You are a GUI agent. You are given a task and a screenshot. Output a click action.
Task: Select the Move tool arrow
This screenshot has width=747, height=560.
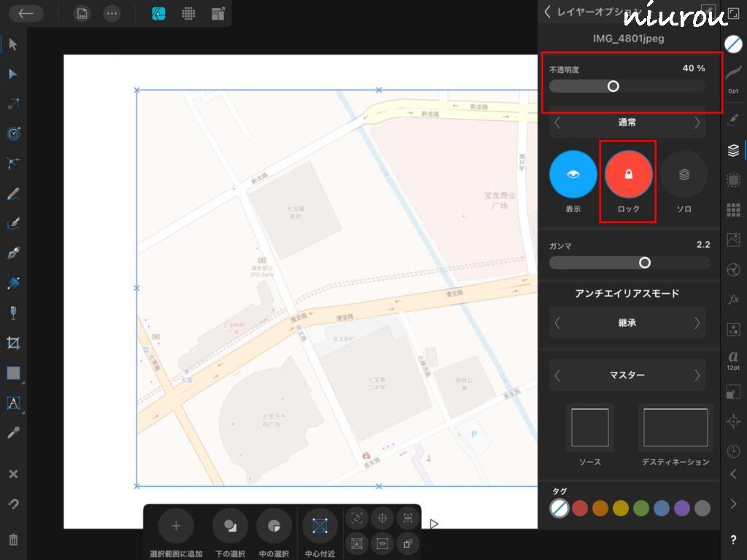[x=13, y=44]
